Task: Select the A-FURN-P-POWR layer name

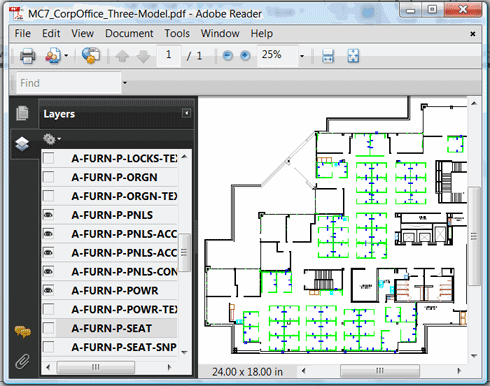Action: point(115,290)
